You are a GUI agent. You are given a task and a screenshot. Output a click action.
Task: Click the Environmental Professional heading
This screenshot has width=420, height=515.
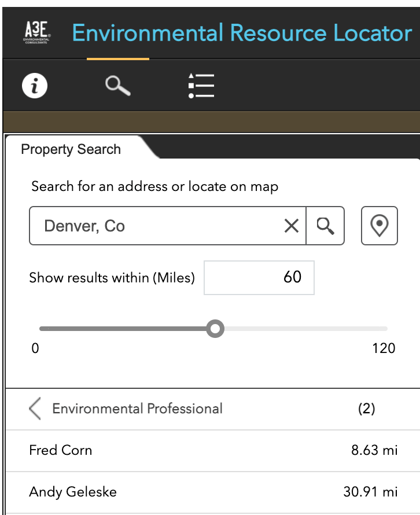pyautogui.click(x=137, y=409)
